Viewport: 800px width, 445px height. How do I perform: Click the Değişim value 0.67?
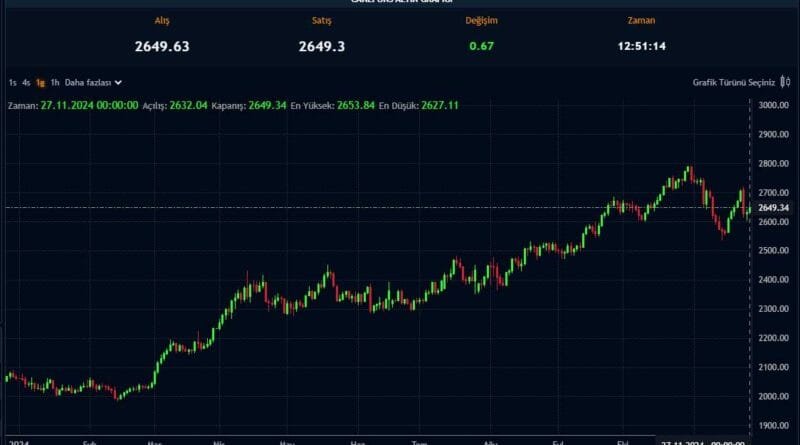pyautogui.click(x=482, y=46)
